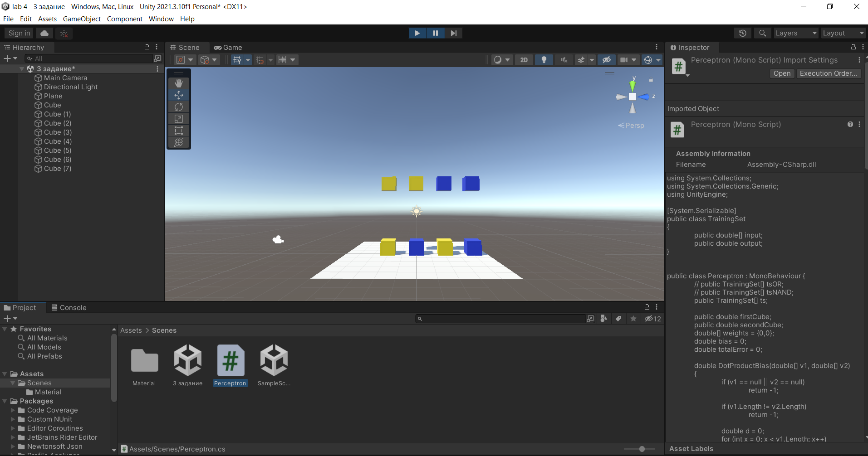This screenshot has width=868, height=456.
Task: Lock the Inspector panel
Action: click(x=853, y=47)
